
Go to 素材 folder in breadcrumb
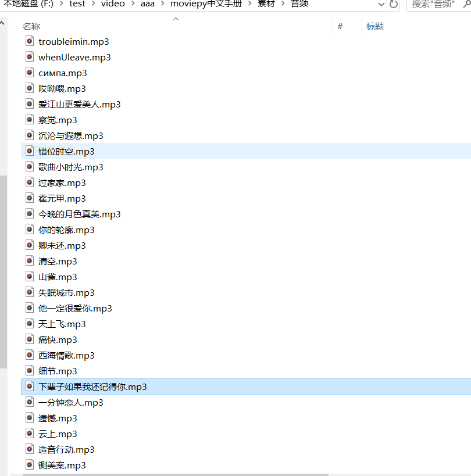(266, 3)
